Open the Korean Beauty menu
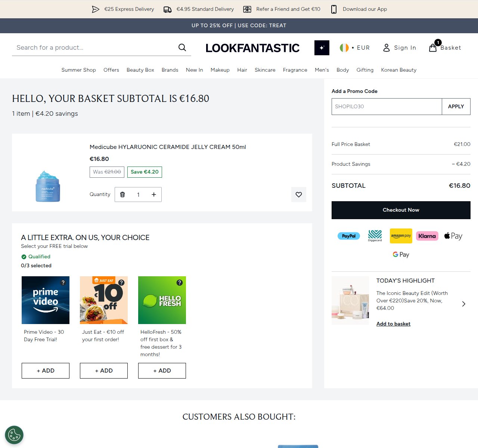 coord(399,70)
